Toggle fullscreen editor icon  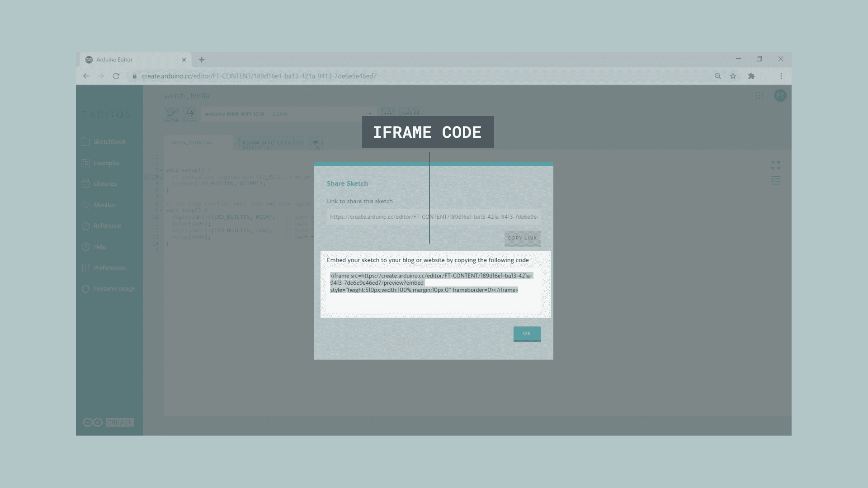pos(775,165)
